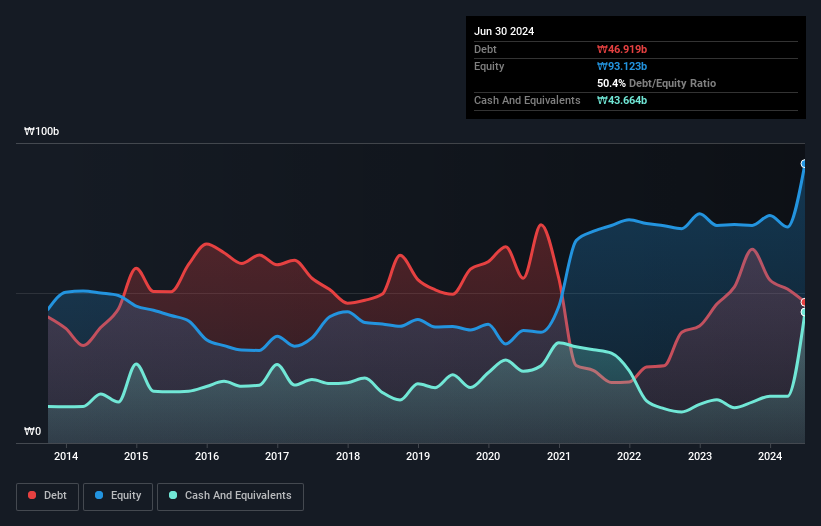821x526 pixels.
Task: Select the red Debt endpoint marker
Action: [x=804, y=303]
